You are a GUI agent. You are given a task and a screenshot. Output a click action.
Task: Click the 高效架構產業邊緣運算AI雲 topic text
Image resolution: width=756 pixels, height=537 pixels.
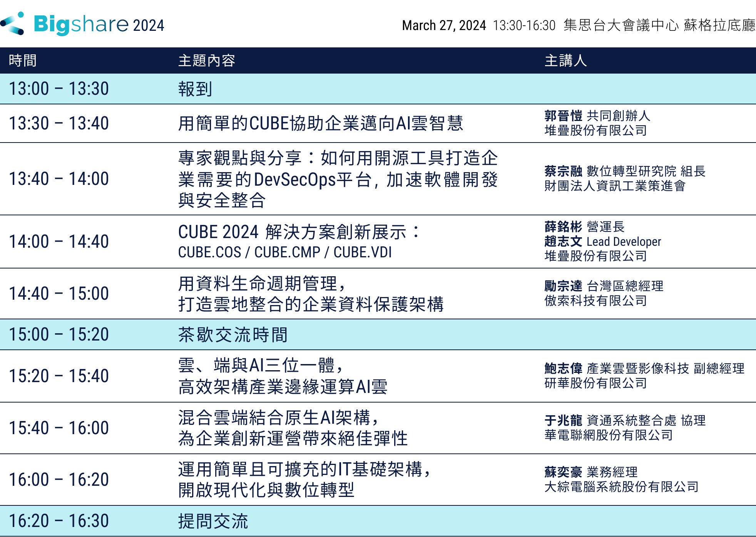click(283, 387)
